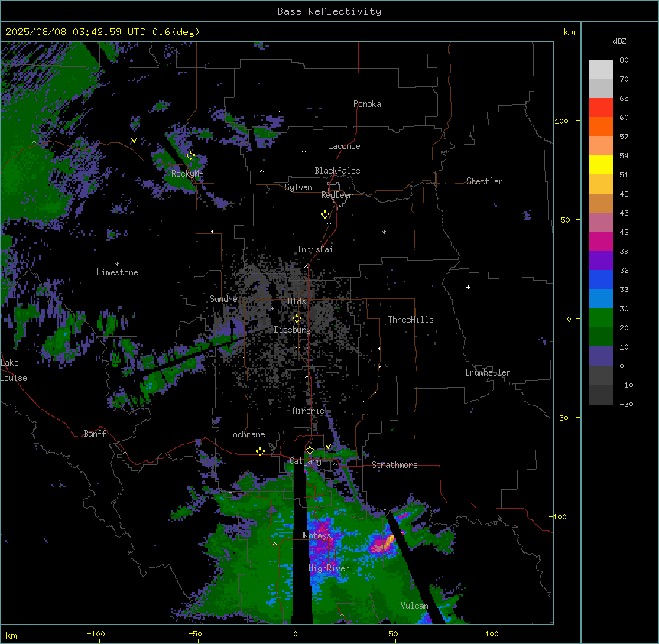659x644 pixels.
Task: Select the yellow diamond radar-site marker below Olds
Action: 297,319
